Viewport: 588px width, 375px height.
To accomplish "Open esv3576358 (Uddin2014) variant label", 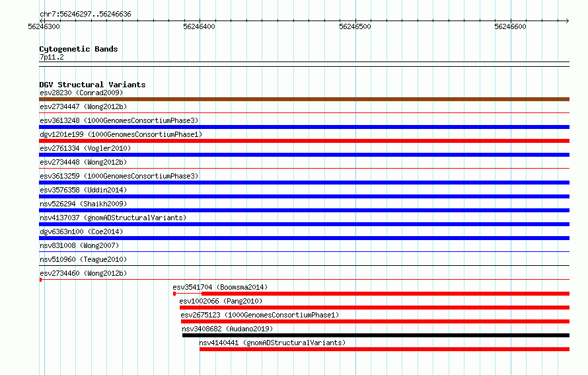I will pyautogui.click(x=83, y=190).
